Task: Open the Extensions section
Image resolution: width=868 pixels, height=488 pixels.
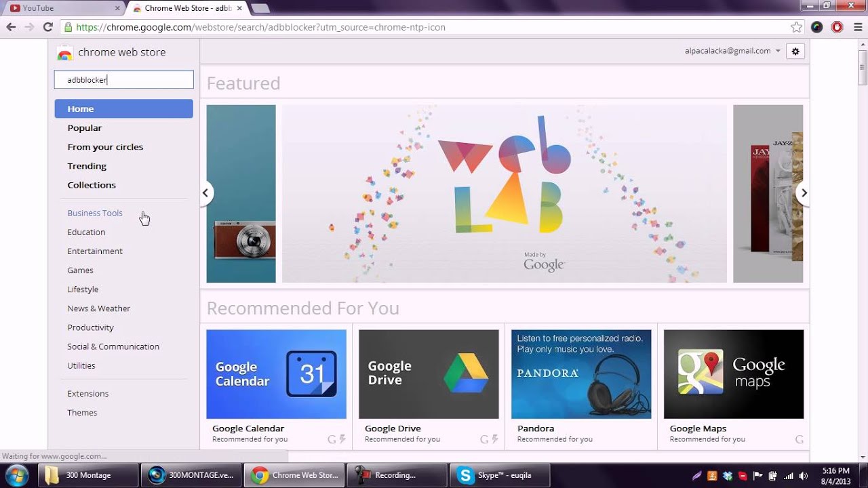Action: tap(87, 393)
